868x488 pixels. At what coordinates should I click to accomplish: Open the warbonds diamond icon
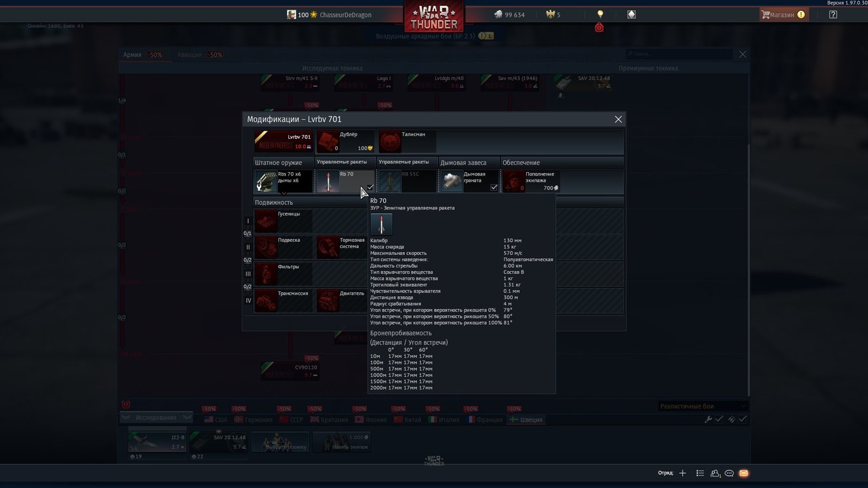click(x=631, y=14)
